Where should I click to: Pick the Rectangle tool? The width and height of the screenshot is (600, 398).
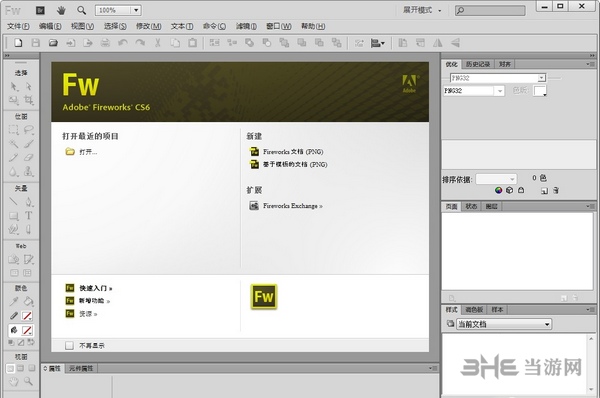(x=14, y=216)
